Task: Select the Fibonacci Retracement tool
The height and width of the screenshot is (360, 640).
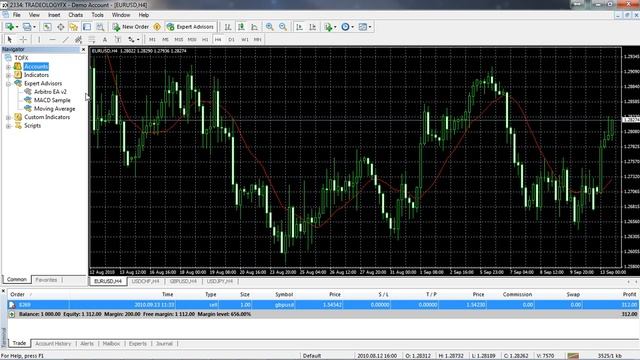Action: point(92,40)
